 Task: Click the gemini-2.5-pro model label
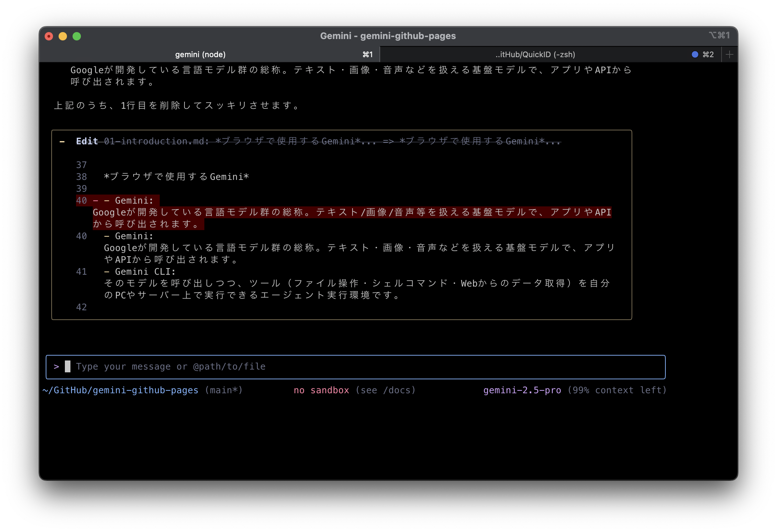(x=522, y=390)
